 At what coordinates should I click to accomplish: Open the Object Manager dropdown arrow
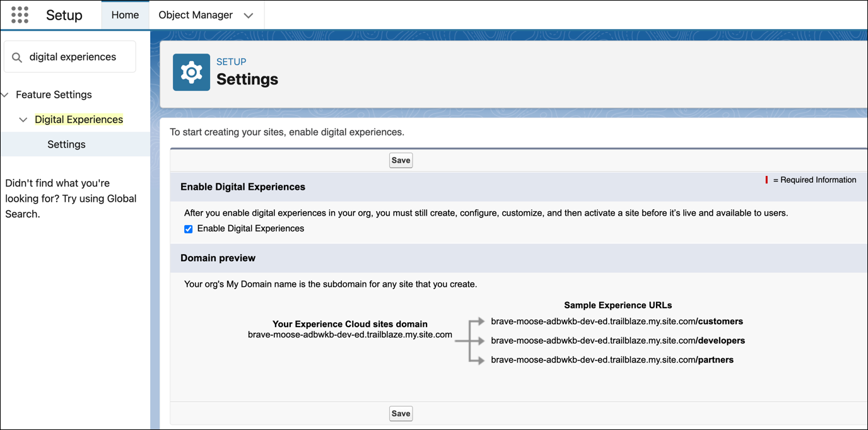pyautogui.click(x=249, y=16)
